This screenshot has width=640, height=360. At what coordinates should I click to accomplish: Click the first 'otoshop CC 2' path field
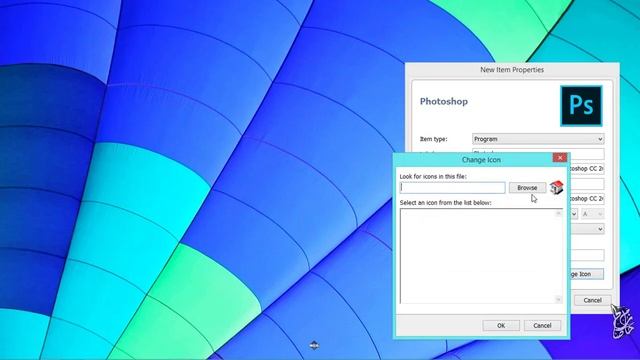pyautogui.click(x=587, y=169)
